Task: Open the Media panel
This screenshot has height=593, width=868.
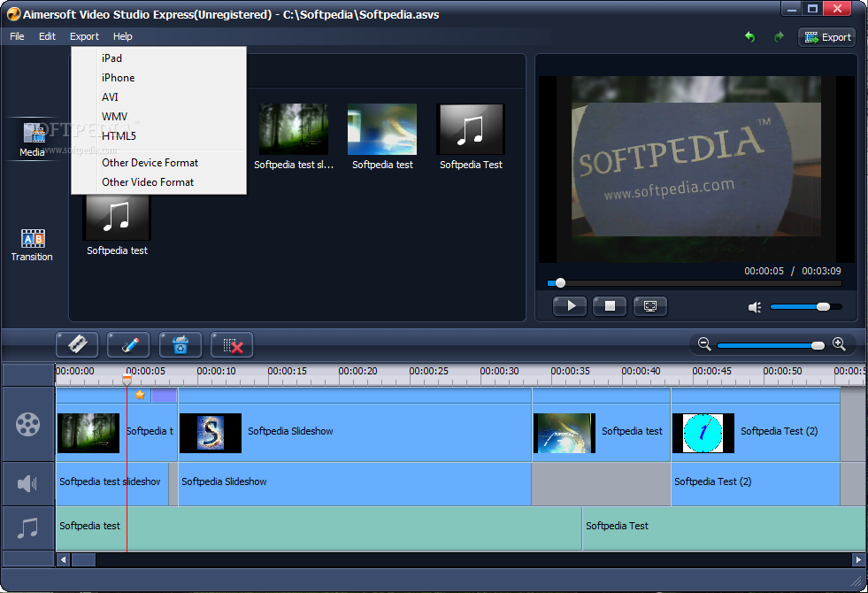Action: click(x=32, y=140)
